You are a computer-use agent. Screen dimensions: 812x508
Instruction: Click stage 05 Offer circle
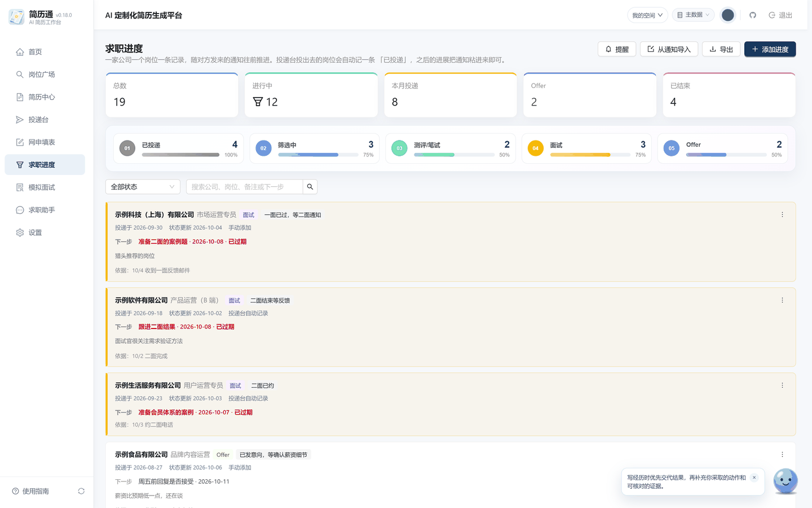[672, 148]
